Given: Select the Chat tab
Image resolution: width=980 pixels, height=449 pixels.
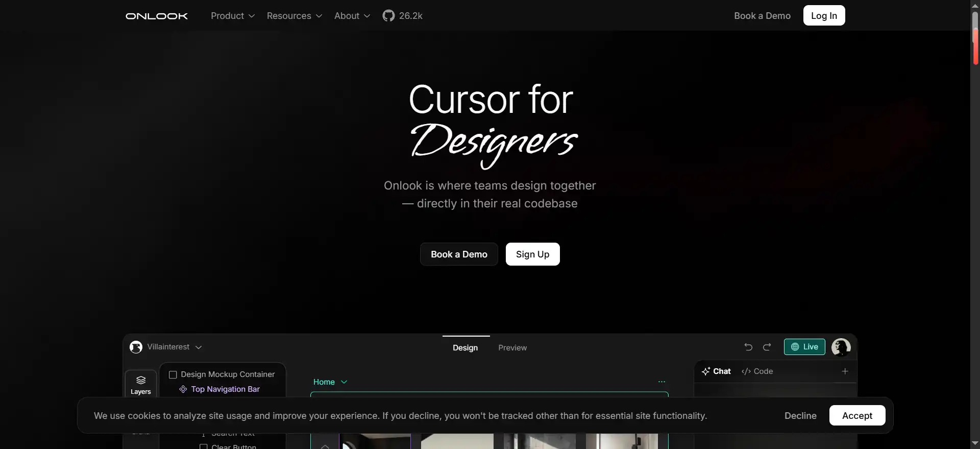Looking at the screenshot, I should pyautogui.click(x=716, y=371).
